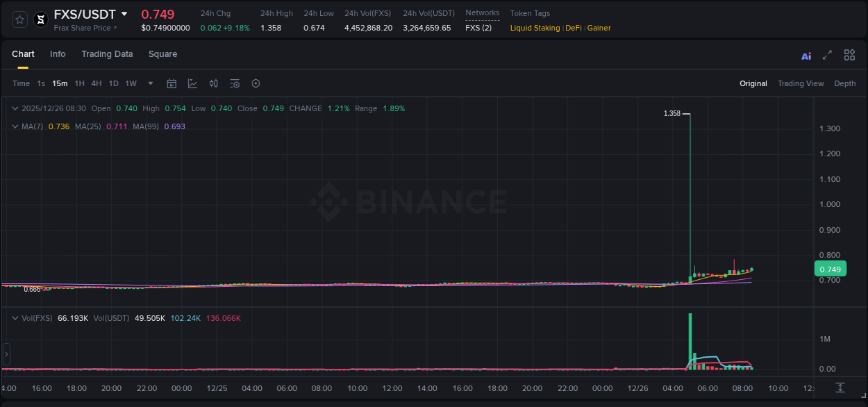The width and height of the screenshot is (868, 407).
Task: Select the line chart type tool
Action: coord(192,83)
